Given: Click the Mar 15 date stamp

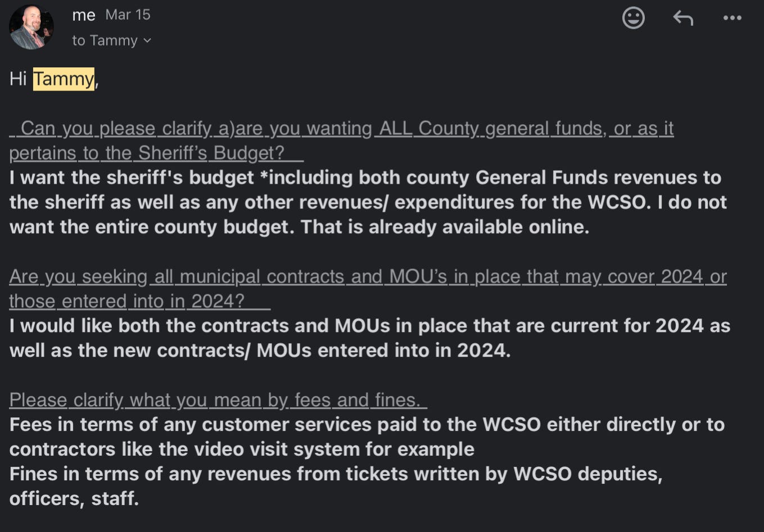Looking at the screenshot, I should [x=128, y=15].
